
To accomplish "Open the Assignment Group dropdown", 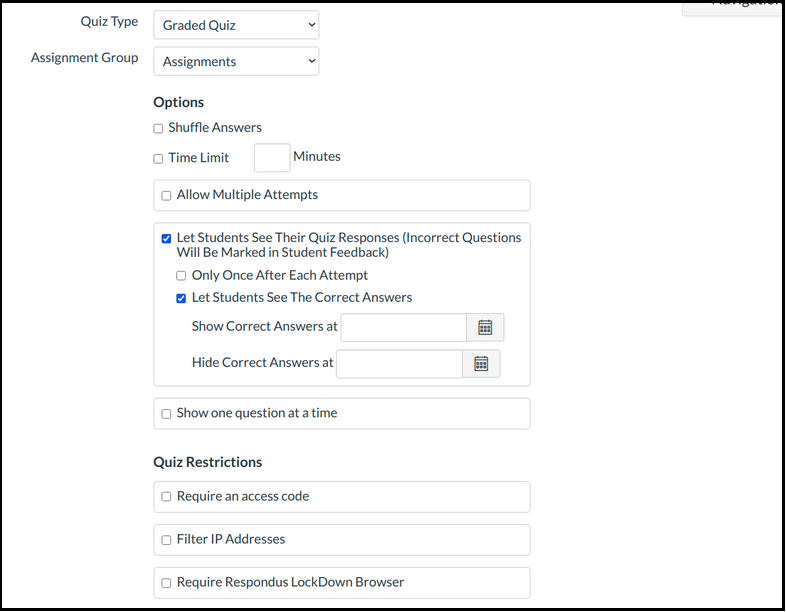I will 236,61.
